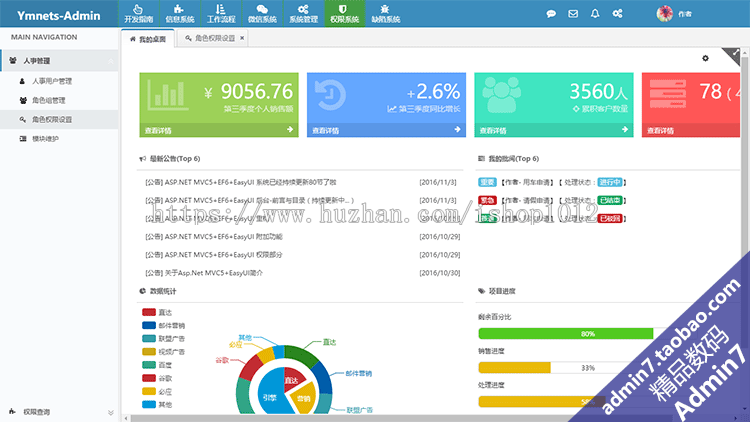
Task: Click the Ymnets-Admin logo title
Action: [x=59, y=16]
